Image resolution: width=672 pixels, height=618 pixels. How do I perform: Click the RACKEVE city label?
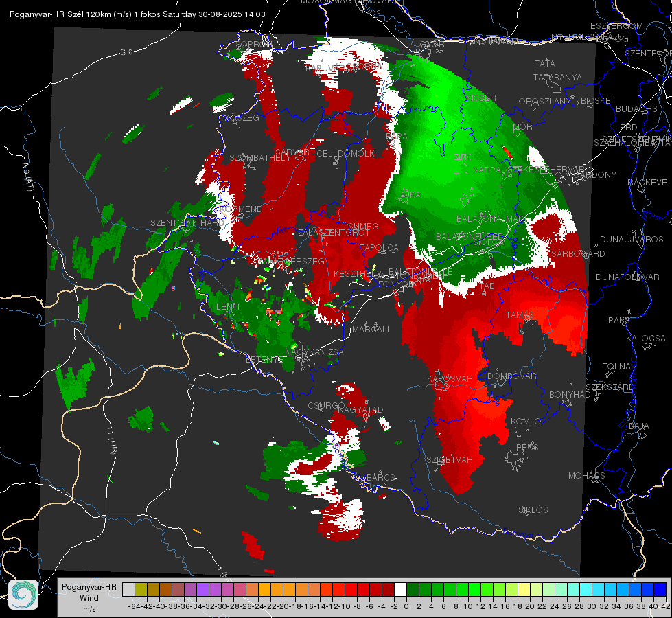point(647,183)
